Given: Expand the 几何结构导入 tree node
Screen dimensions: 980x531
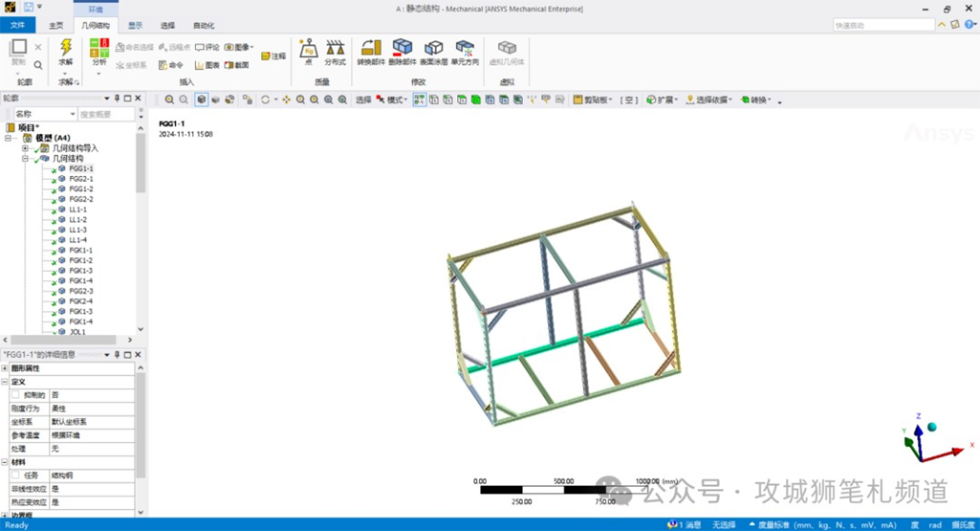Looking at the screenshot, I should (25, 148).
